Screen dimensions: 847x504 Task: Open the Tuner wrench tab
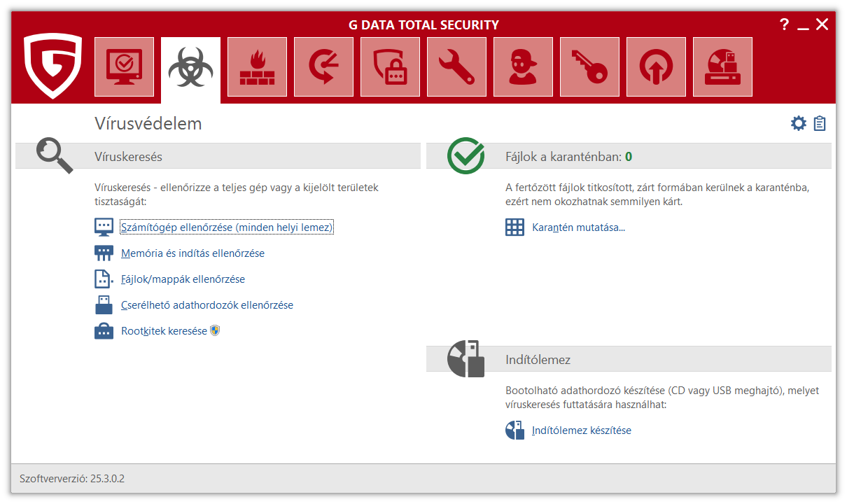(456, 66)
